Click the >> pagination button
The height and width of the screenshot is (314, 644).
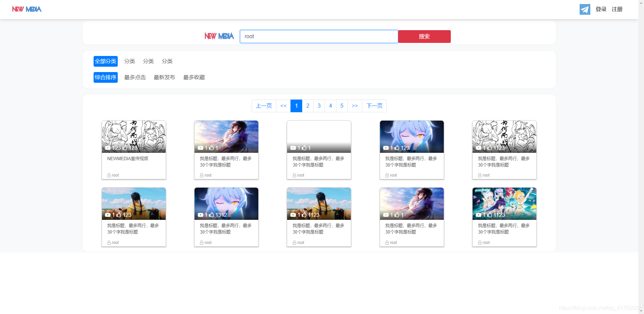click(x=355, y=106)
